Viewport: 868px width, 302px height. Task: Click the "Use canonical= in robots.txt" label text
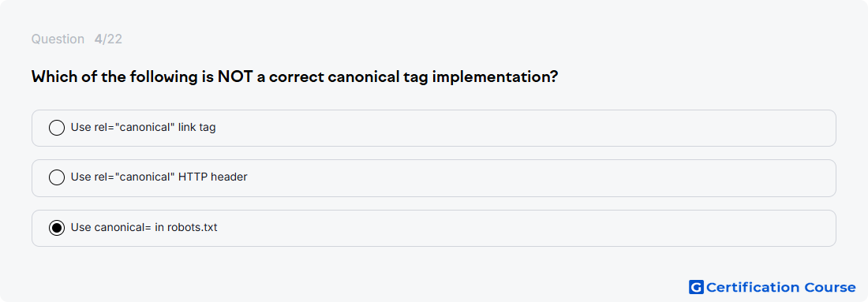point(144,227)
